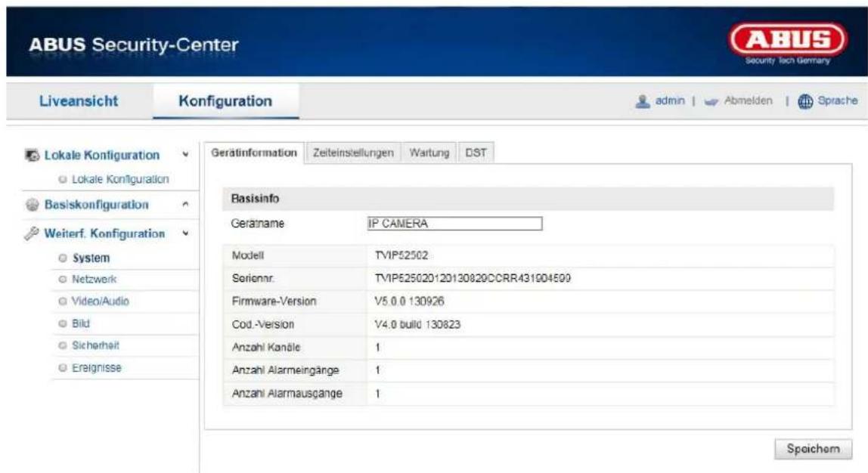Open the DST tab
The width and height of the screenshot is (868, 473).
476,153
